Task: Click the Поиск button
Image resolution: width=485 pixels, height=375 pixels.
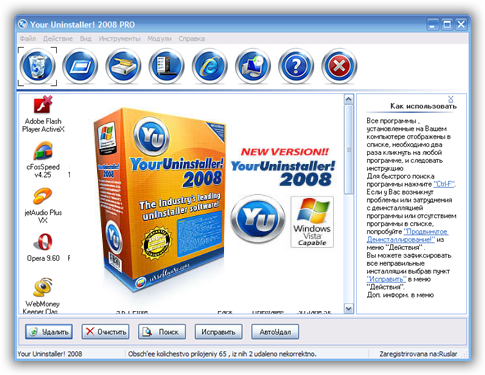Action: click(x=162, y=332)
